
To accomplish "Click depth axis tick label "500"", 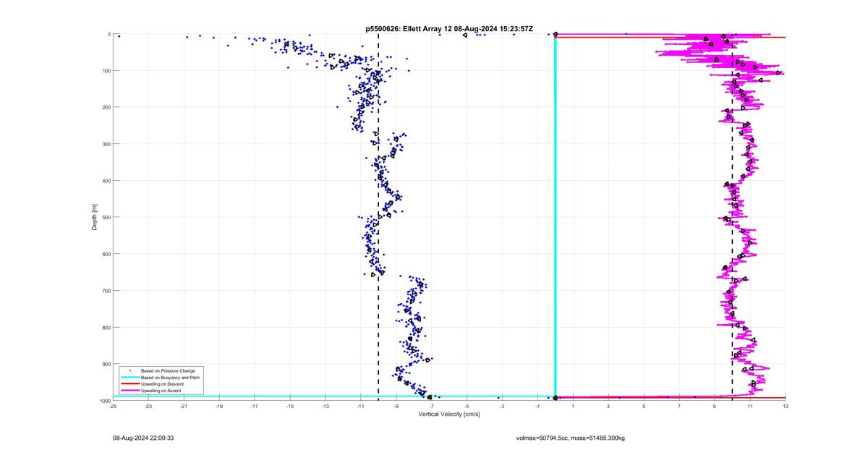I will (x=106, y=217).
